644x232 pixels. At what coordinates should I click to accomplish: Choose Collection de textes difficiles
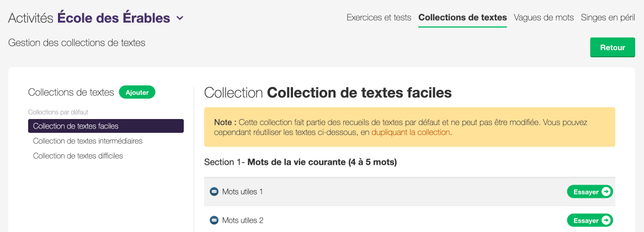click(78, 156)
